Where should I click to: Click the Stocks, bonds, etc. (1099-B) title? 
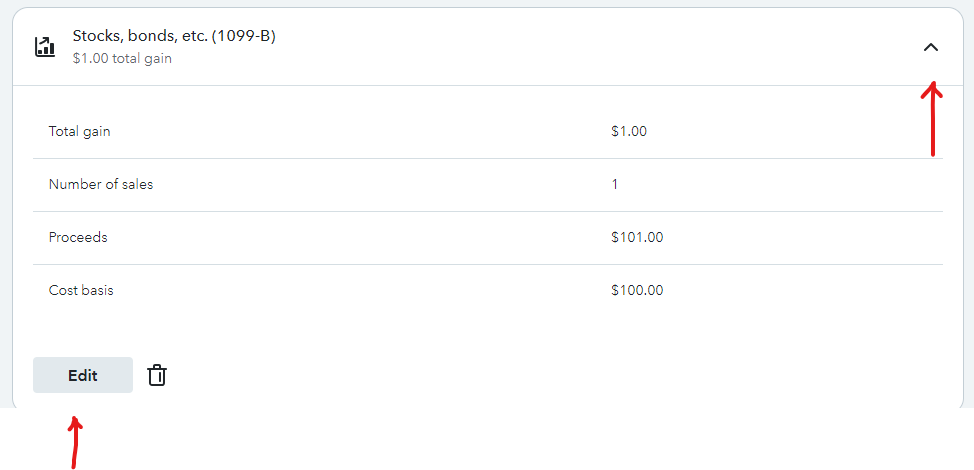click(174, 36)
